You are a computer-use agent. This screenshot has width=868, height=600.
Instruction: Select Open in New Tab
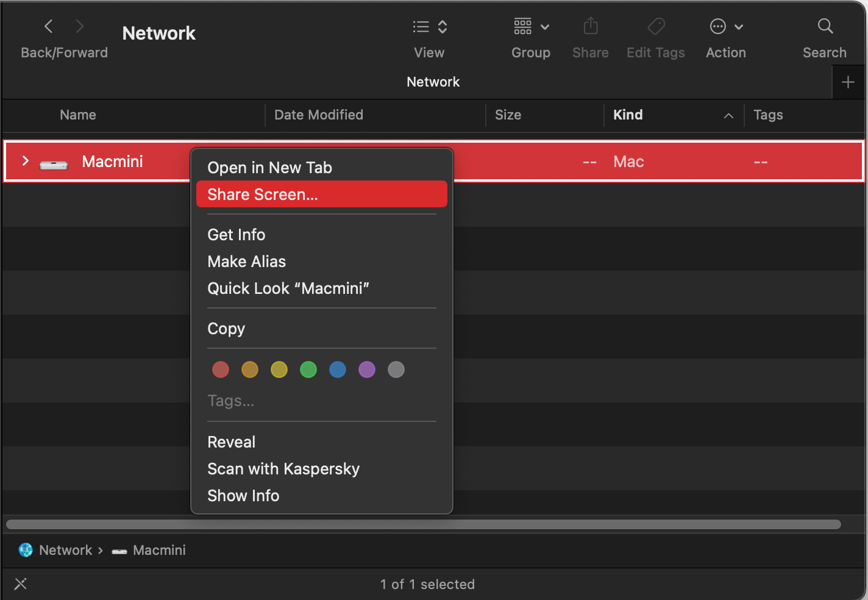[x=269, y=168]
